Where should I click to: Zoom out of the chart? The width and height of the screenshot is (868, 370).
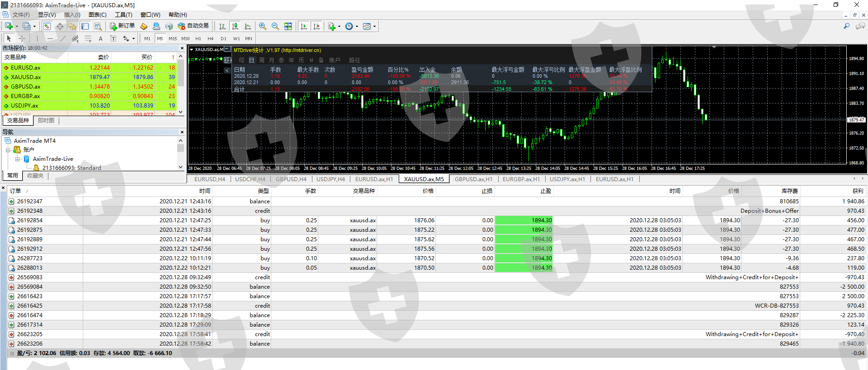[x=275, y=26]
